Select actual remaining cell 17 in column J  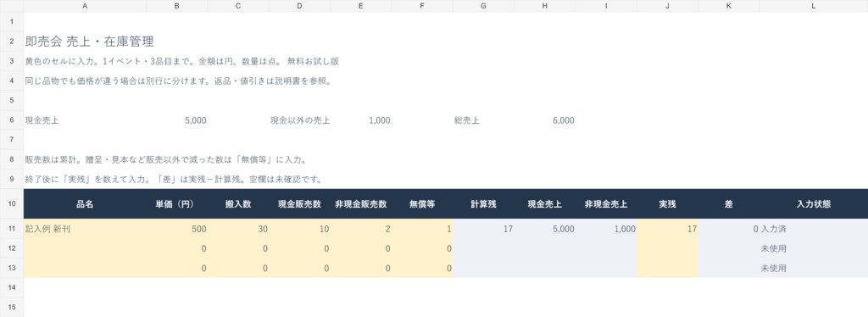click(668, 229)
